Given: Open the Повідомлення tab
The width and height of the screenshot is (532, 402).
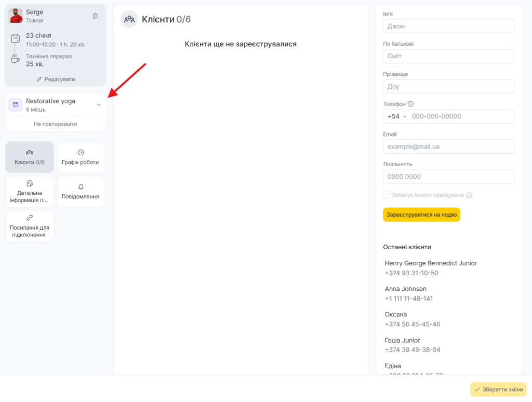Looking at the screenshot, I should (x=81, y=192).
